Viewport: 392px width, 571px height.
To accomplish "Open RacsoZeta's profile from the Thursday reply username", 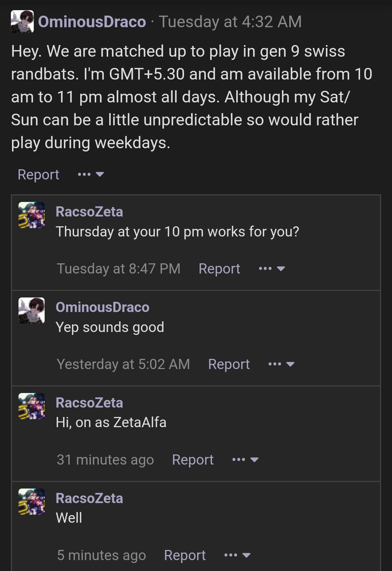I will click(x=89, y=212).
